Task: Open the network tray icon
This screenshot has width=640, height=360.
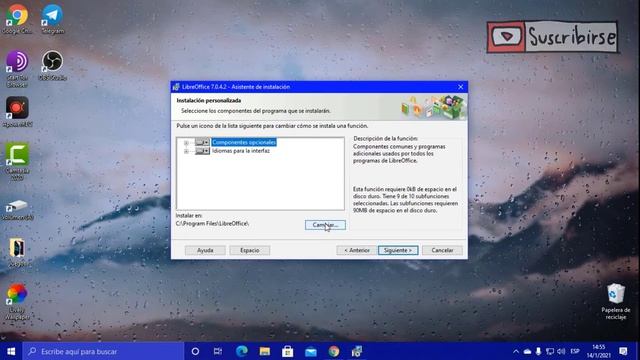Action: [550, 351]
